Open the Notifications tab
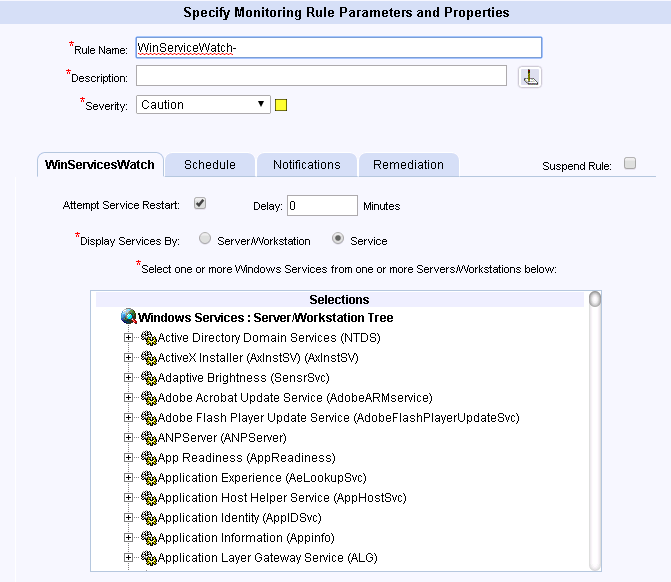 307,165
